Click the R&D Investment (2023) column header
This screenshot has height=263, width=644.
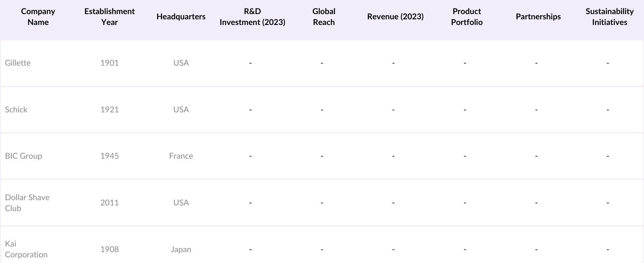(252, 17)
